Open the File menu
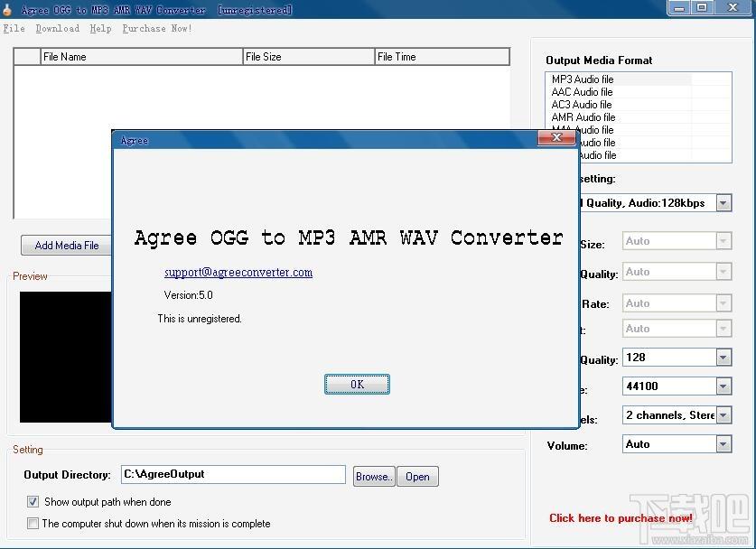 (x=14, y=28)
